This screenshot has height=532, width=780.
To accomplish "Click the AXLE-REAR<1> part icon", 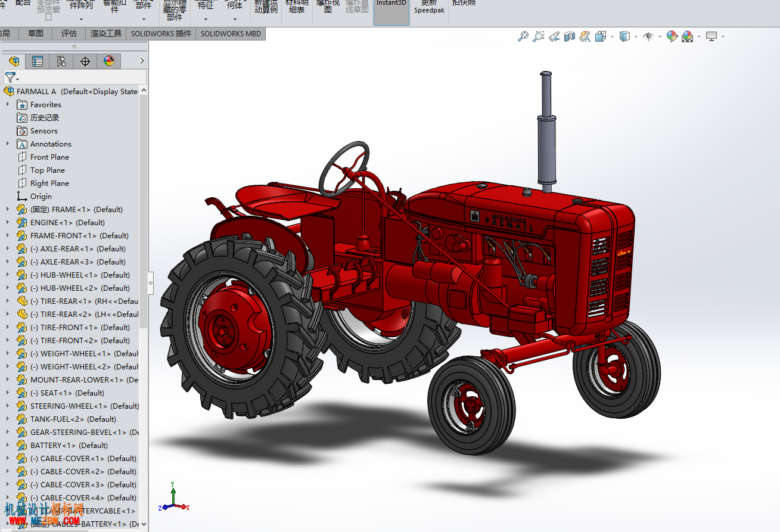I will click(22, 248).
